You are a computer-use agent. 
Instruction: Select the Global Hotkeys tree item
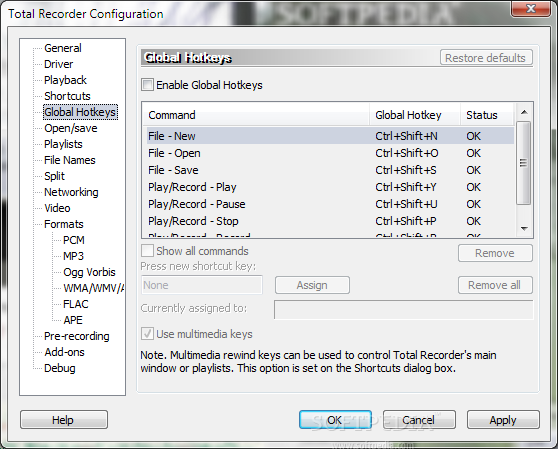coord(80,112)
